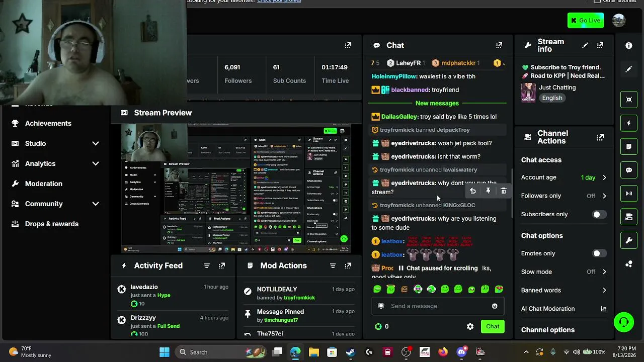
Task: Click the NOTLILDEALY entry in Mod Actions
Action: coord(299,293)
